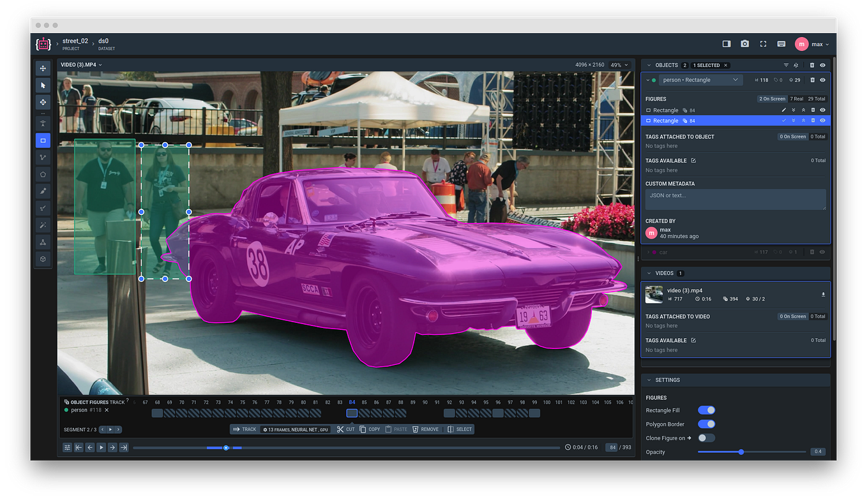Toggle visibility of the person object

(823, 80)
